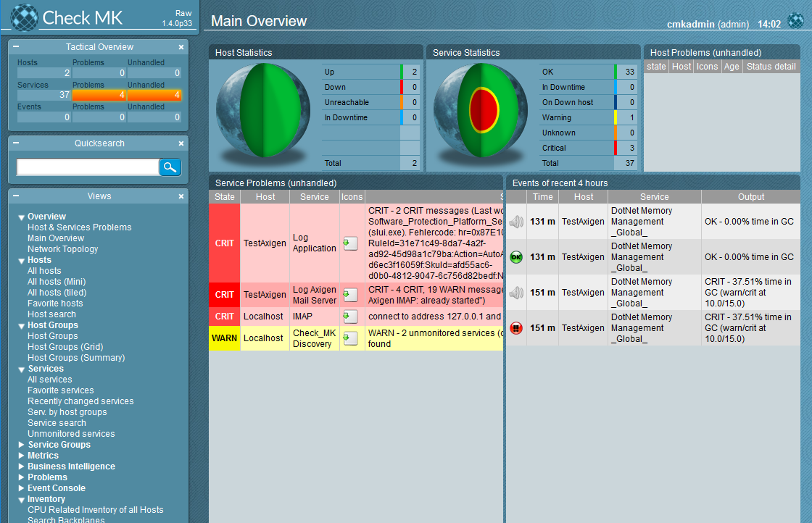Expand the Service Groups tree node
The width and height of the screenshot is (812, 523).
click(x=22, y=445)
